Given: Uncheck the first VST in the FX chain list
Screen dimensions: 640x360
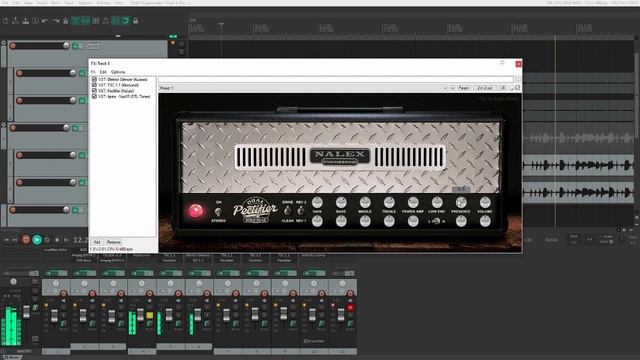Looking at the screenshot, I should click(x=94, y=79).
